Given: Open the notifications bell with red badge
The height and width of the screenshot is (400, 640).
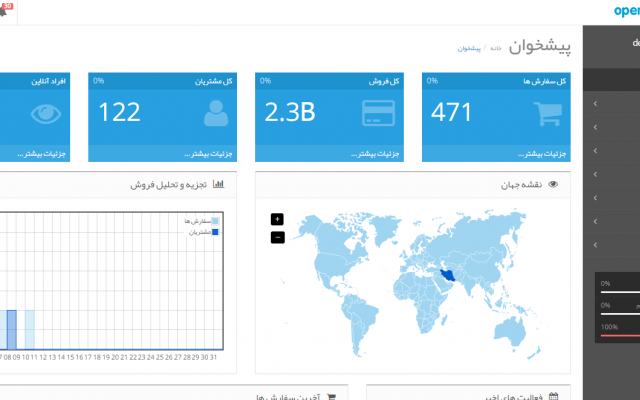Looking at the screenshot, I should 4,10.
